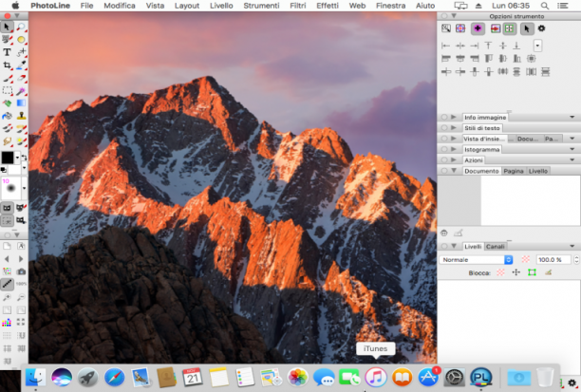Select the blue gradient tool
This screenshot has height=392, width=581.
coord(21,103)
